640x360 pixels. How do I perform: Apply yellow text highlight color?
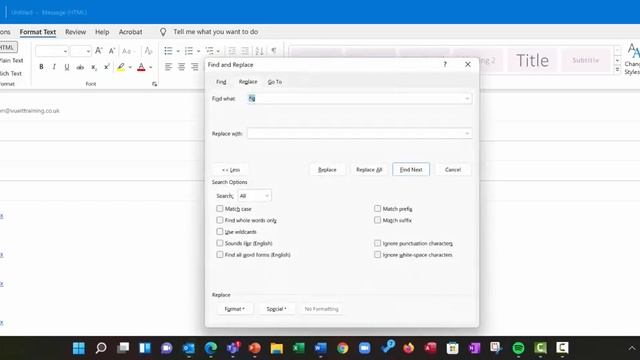click(x=121, y=67)
